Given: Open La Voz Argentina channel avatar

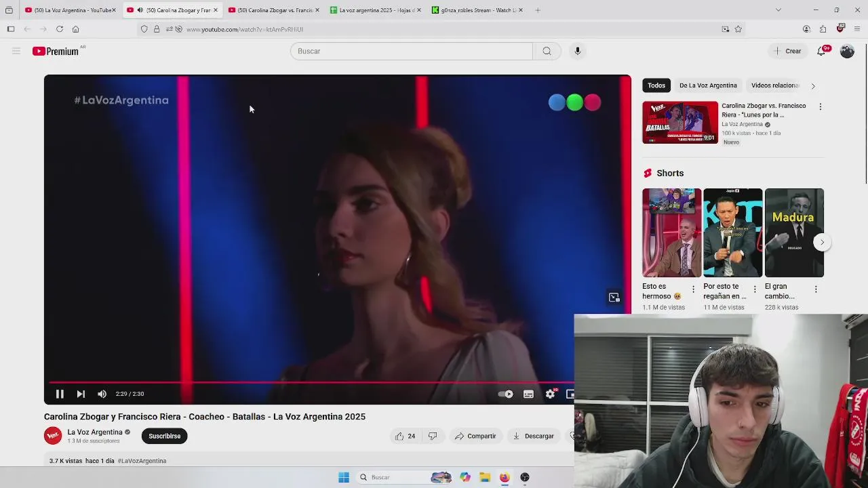Looking at the screenshot, I should 53,436.
